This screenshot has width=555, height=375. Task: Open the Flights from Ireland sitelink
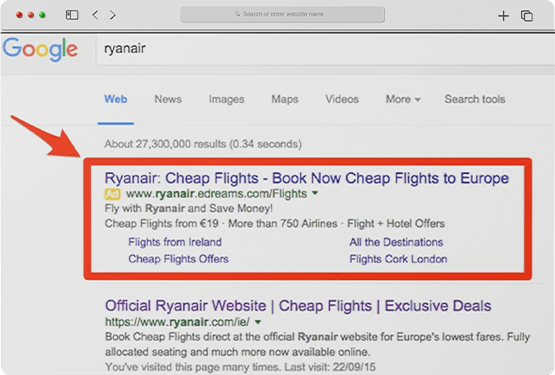click(x=175, y=242)
